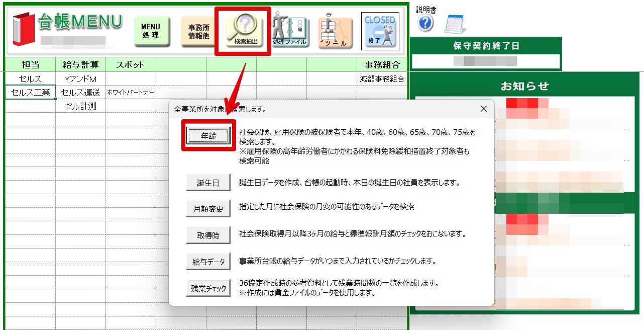Click the 給与データ button
This screenshot has height=330, width=644.
click(208, 262)
